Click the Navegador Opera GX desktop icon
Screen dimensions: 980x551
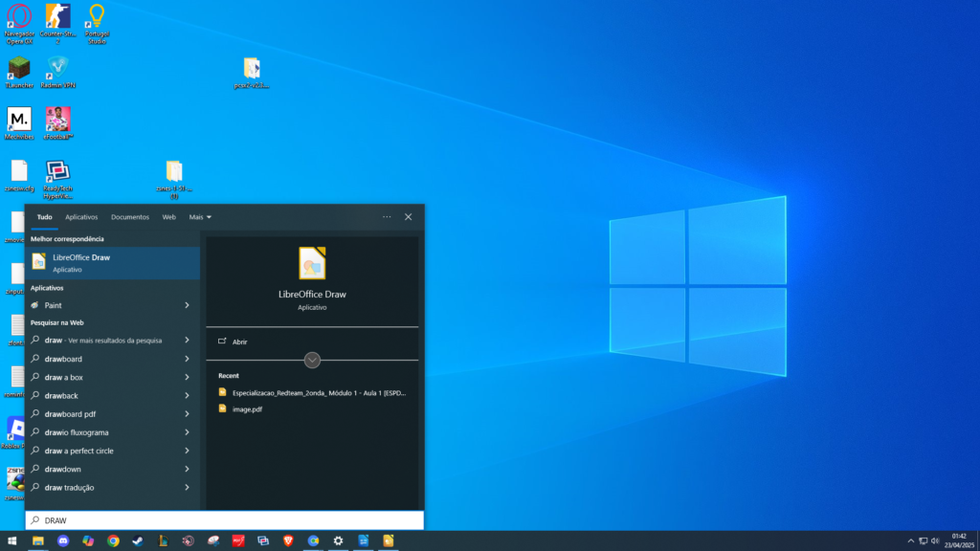pos(19,17)
